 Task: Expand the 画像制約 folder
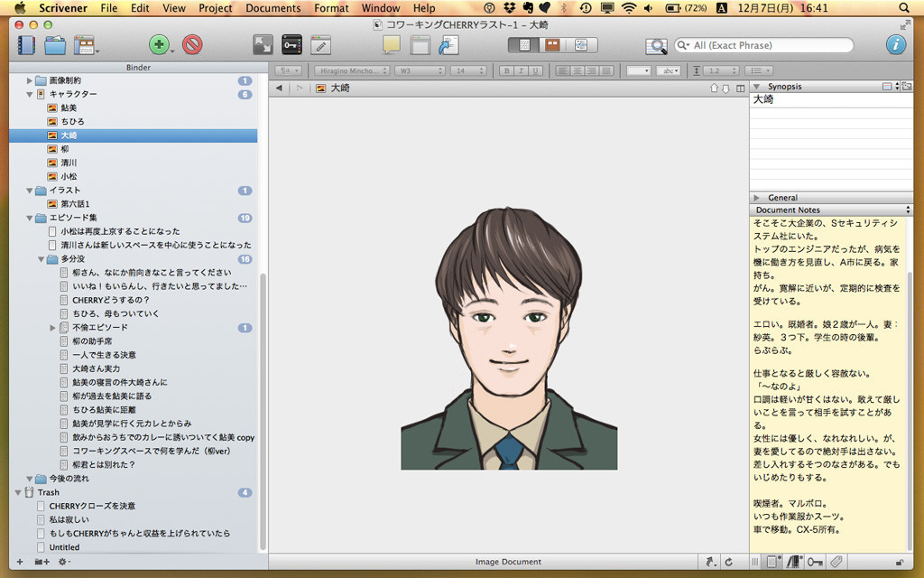(30, 80)
